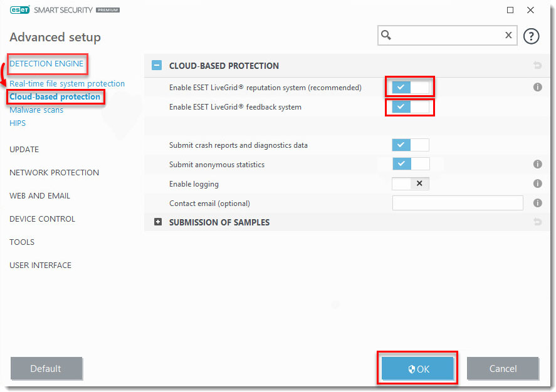
Task: Open help with the question mark icon
Action: [x=531, y=36]
